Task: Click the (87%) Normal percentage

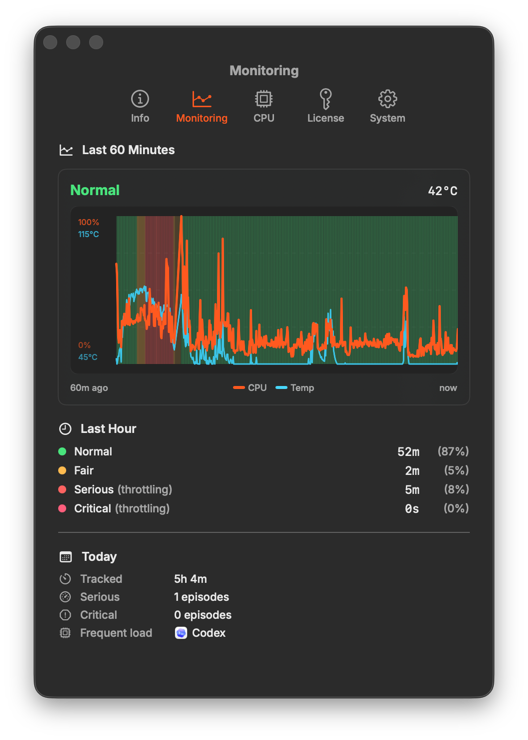Action: 453,452
